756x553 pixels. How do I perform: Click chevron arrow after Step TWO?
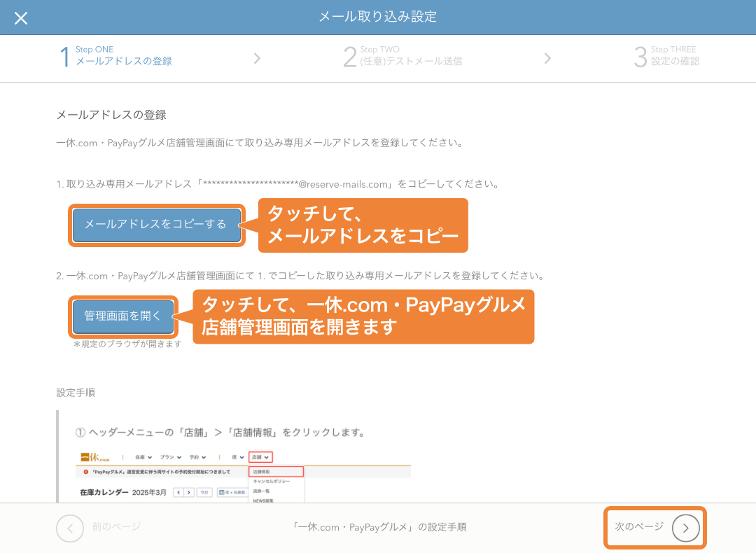click(547, 58)
